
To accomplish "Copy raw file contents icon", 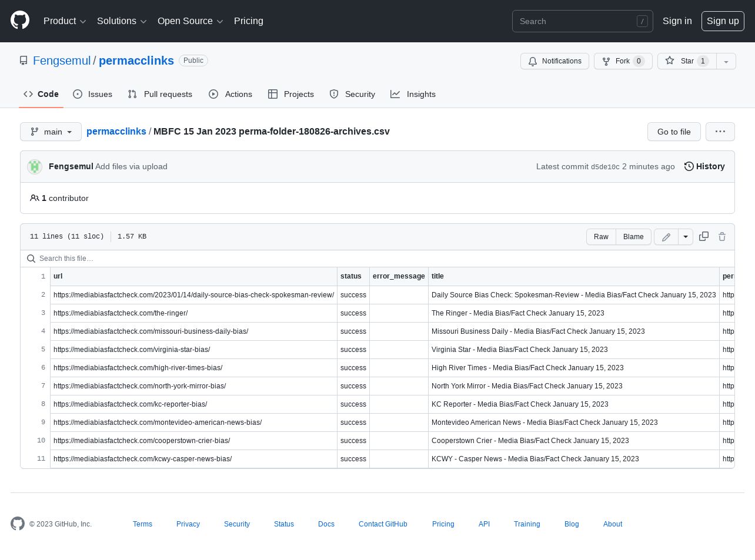I will pos(703,236).
